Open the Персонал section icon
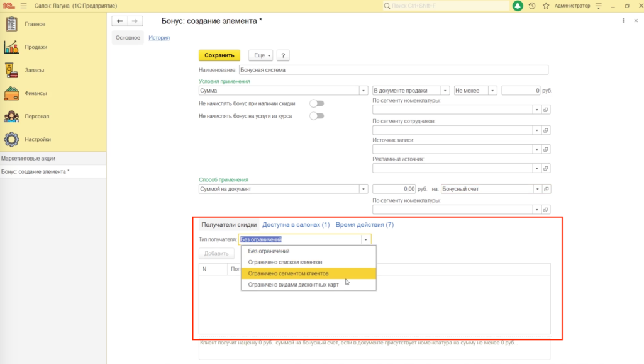The height and width of the screenshot is (364, 644). point(11,116)
